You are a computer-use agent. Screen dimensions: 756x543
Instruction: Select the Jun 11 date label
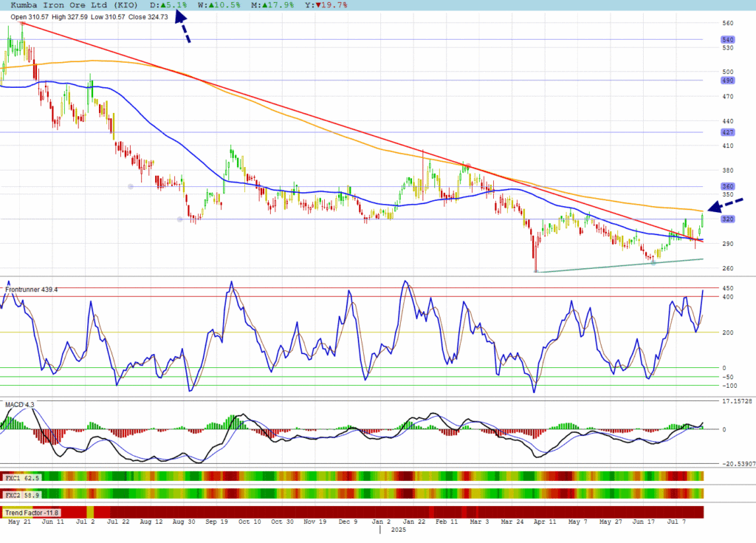coord(52,522)
